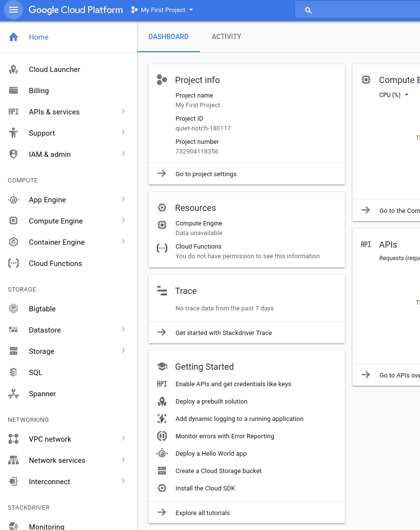Expand the Interconnect submenu chevron
Screen dimensions: 420x530
123,481
